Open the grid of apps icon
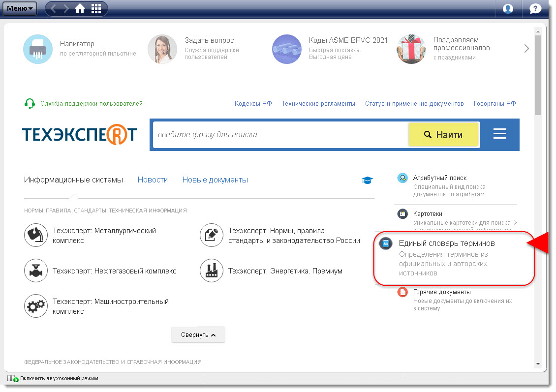 click(96, 8)
